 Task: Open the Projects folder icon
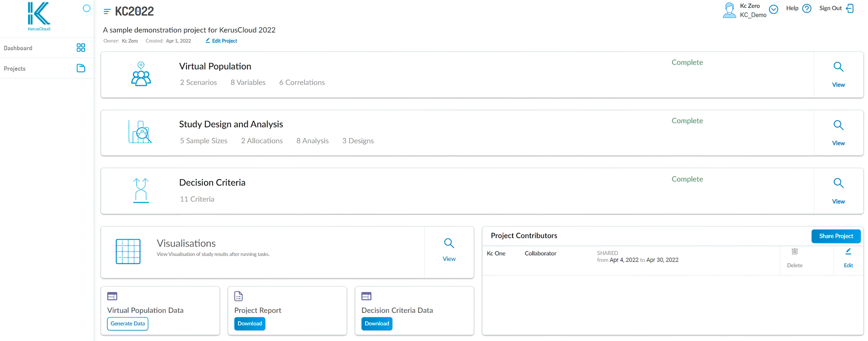81,68
